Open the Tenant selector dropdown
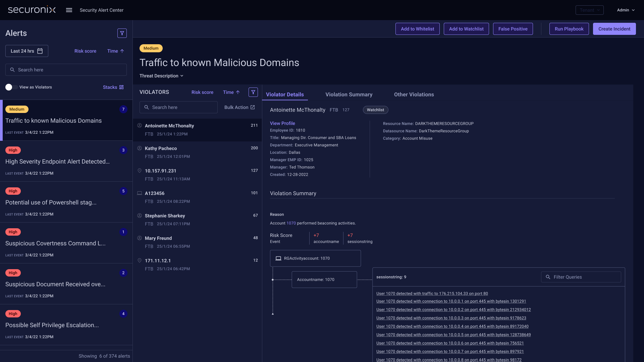Viewport: 644px width, 362px height. point(589,10)
